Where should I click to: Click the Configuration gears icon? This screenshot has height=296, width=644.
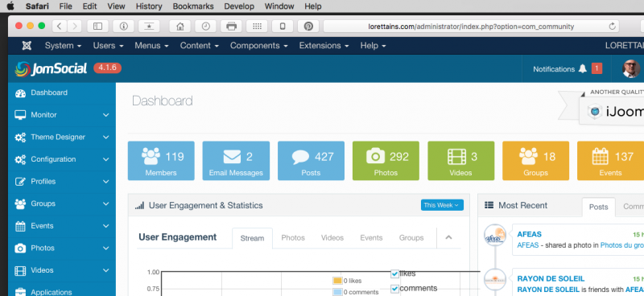coord(20,159)
